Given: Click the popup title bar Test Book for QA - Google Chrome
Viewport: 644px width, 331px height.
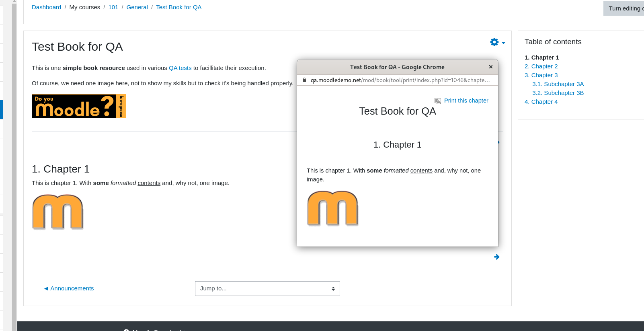Looking at the screenshot, I should [397, 67].
